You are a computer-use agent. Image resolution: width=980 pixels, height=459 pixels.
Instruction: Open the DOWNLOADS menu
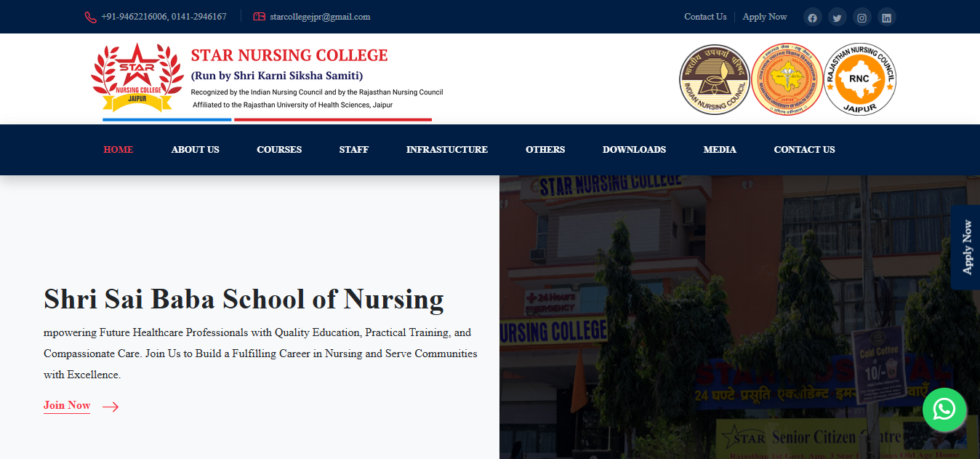pos(634,149)
